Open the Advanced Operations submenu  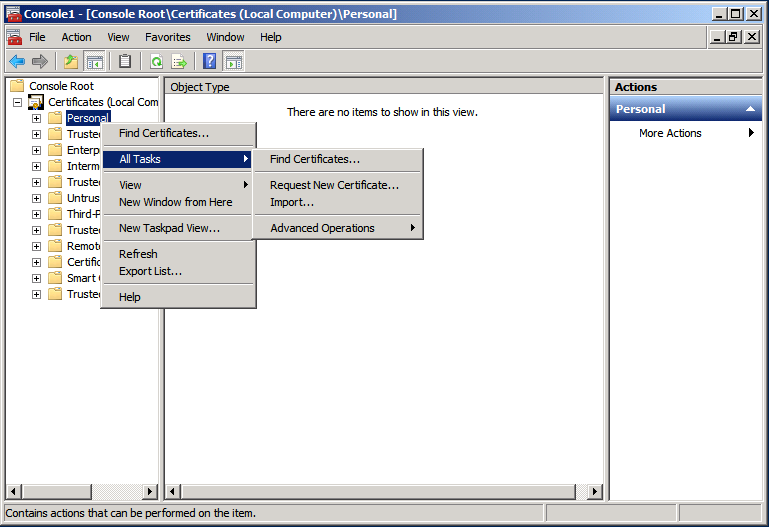coord(322,228)
